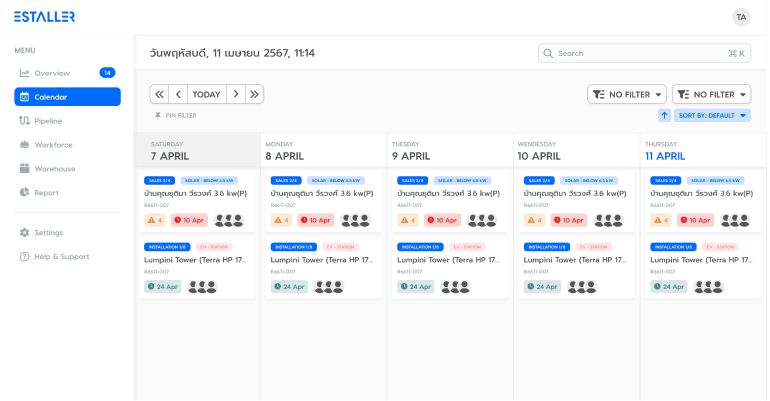The width and height of the screenshot is (770, 401).
Task: Go to previous day with left chevron
Action: (x=178, y=94)
